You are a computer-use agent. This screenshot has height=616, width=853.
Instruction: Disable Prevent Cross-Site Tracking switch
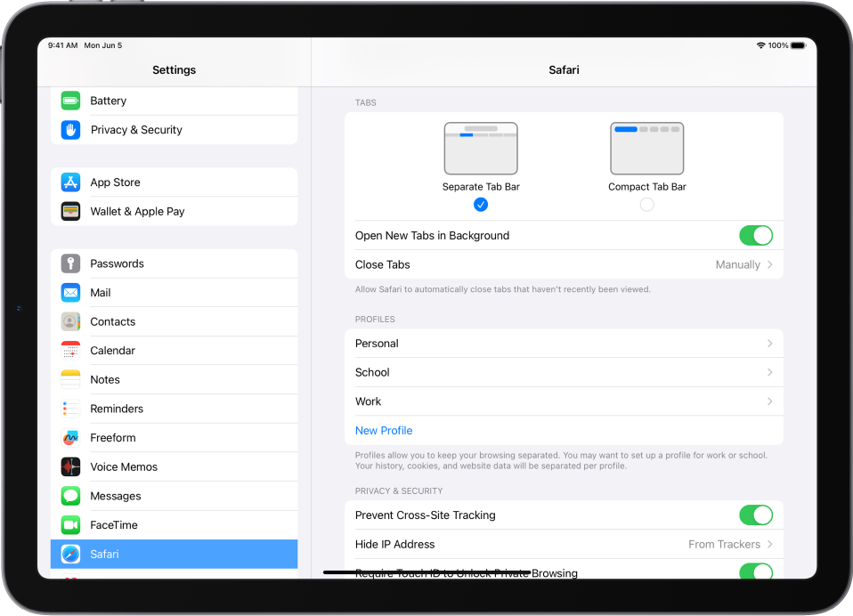pyautogui.click(x=756, y=515)
